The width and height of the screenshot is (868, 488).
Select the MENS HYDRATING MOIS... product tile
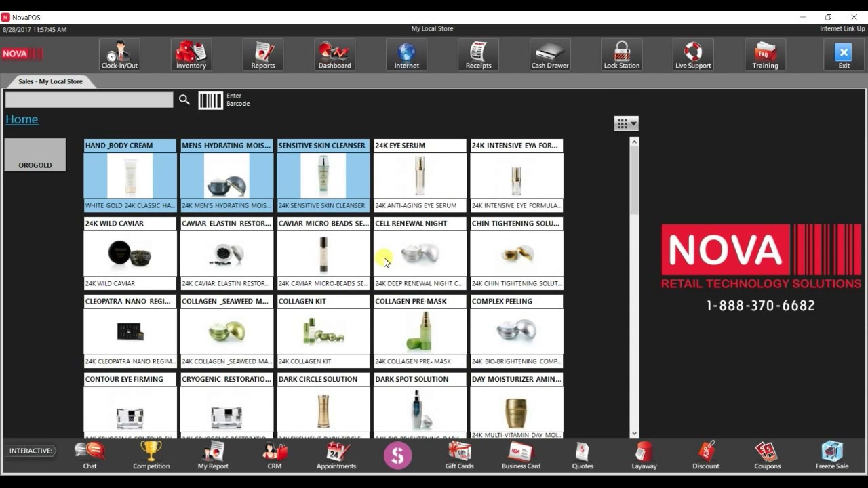point(226,176)
